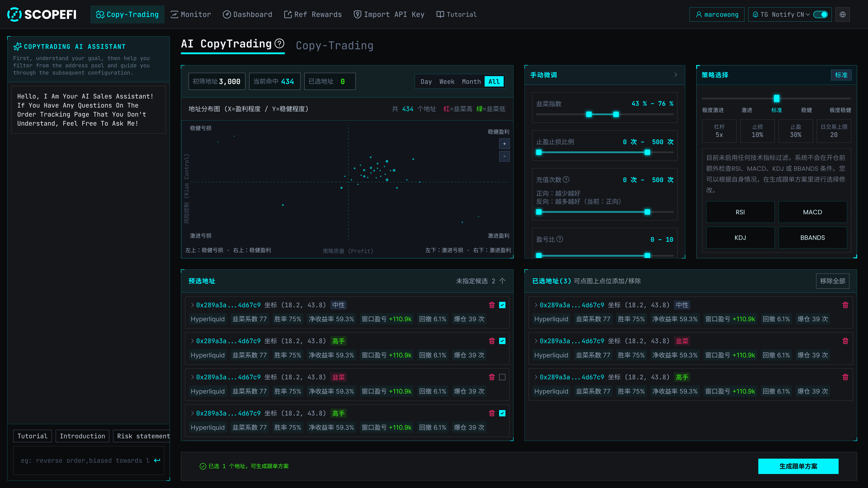The height and width of the screenshot is (488, 868).
Task: Click the Copy-Trading nav icon
Action: [100, 14]
